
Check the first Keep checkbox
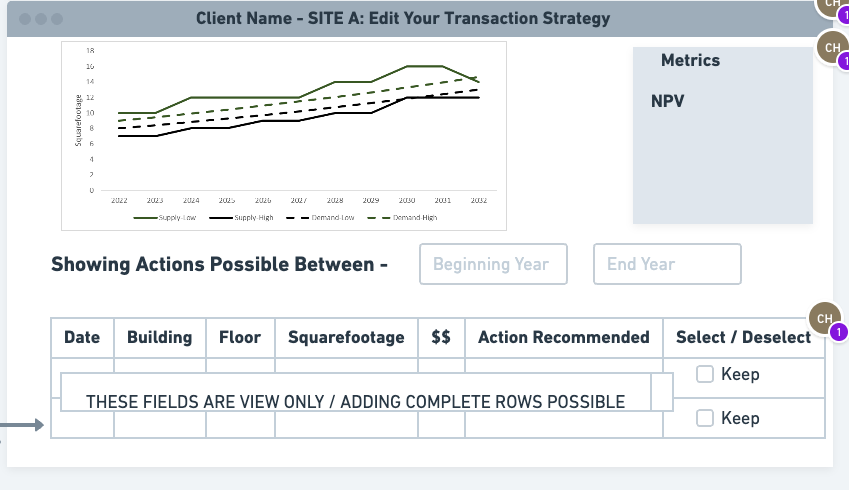pyautogui.click(x=704, y=374)
